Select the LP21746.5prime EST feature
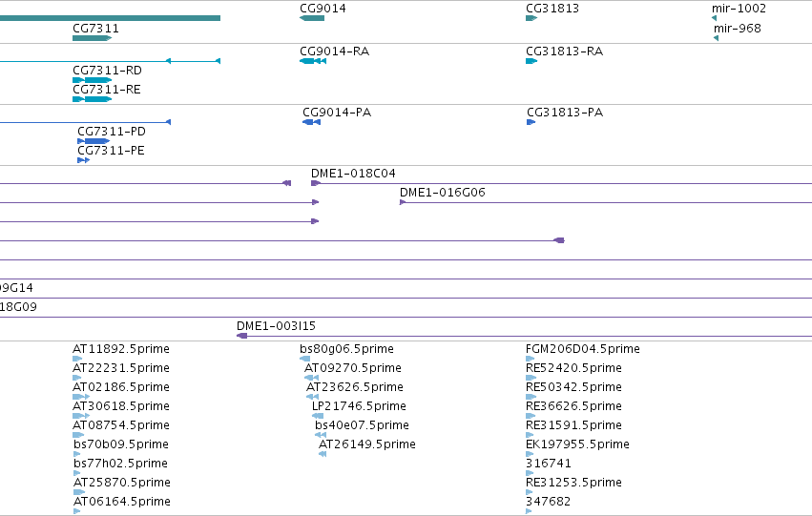 tap(318, 416)
